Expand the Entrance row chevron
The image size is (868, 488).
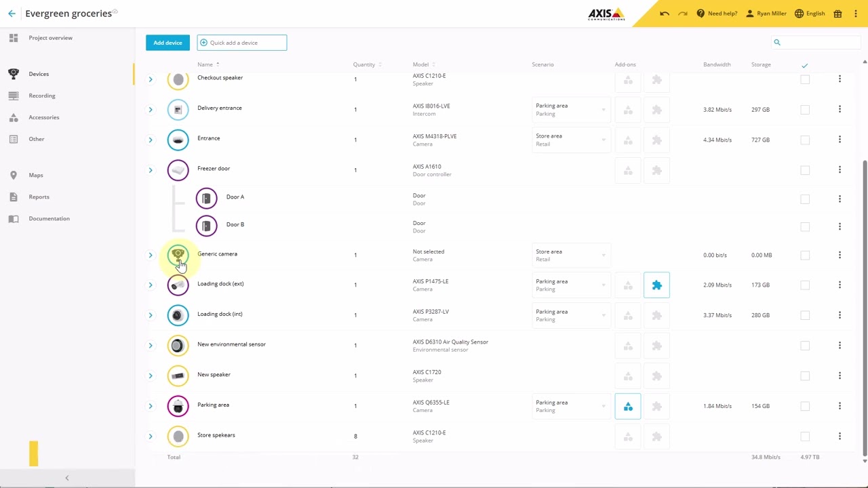point(151,140)
